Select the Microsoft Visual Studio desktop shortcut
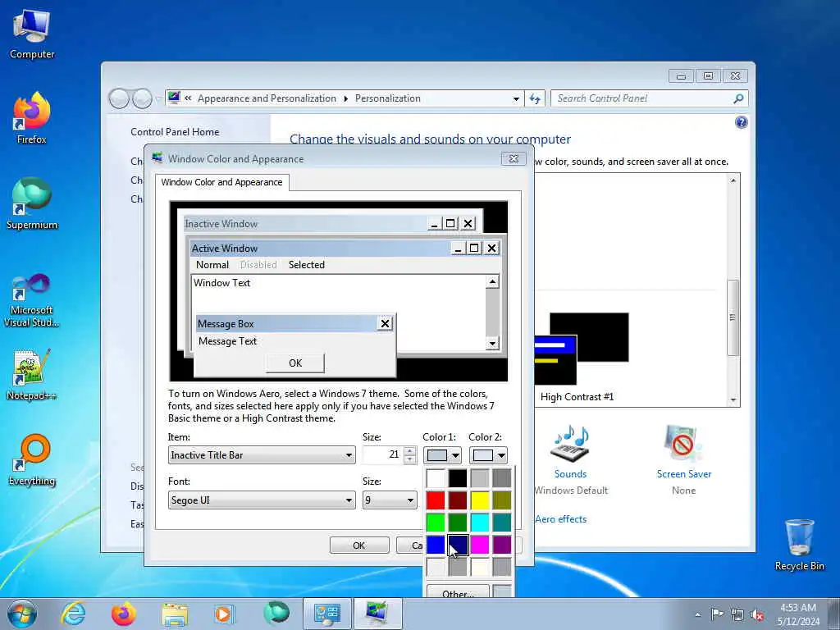 pyautogui.click(x=32, y=300)
